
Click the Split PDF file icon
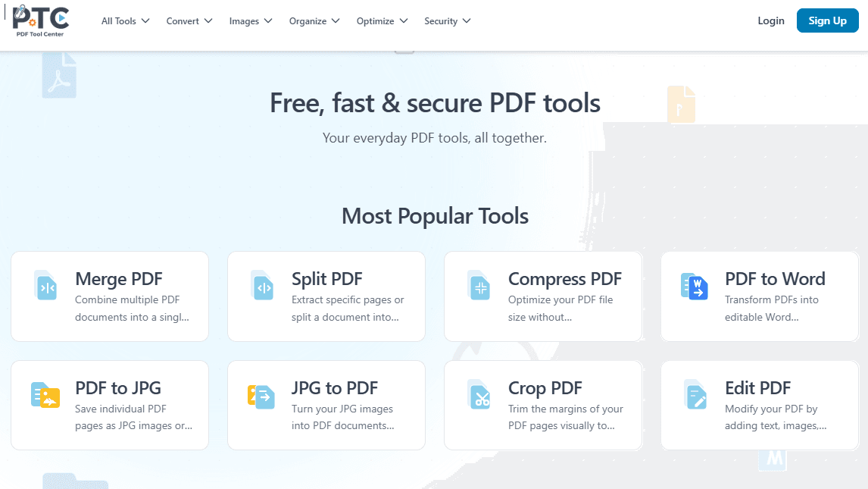point(262,285)
